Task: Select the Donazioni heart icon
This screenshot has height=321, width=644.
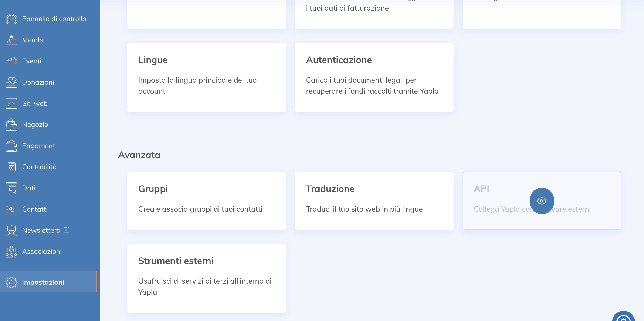Action: [x=11, y=82]
